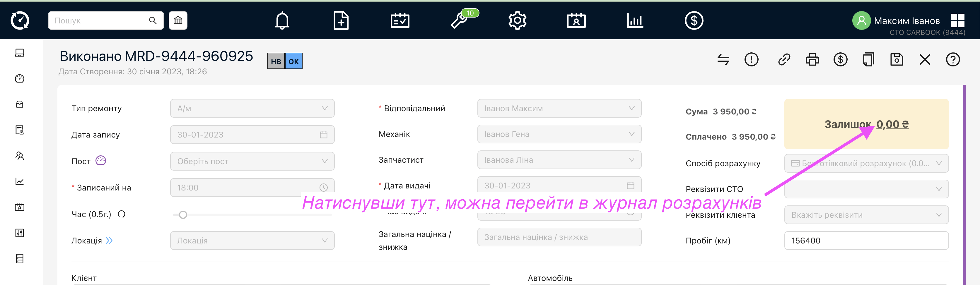980x285 pixels.
Task: Expand the Тип ремонту dropdown
Action: click(252, 108)
